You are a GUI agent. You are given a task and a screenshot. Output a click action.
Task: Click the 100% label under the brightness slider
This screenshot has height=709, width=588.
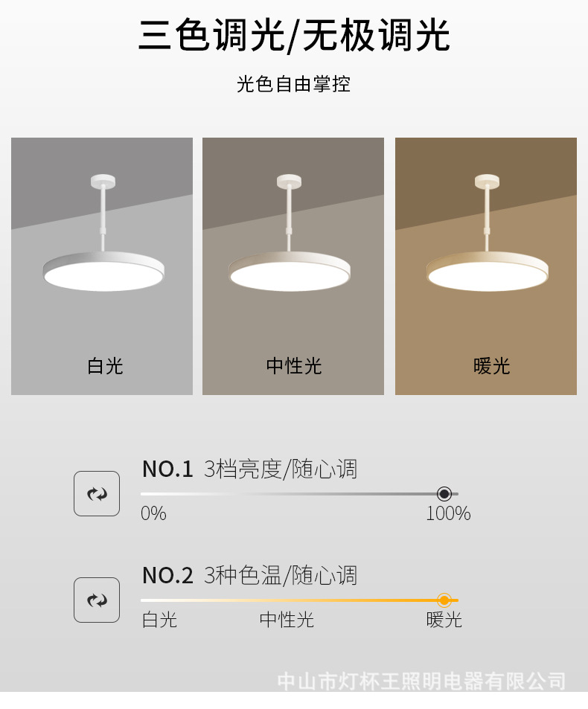tap(448, 513)
